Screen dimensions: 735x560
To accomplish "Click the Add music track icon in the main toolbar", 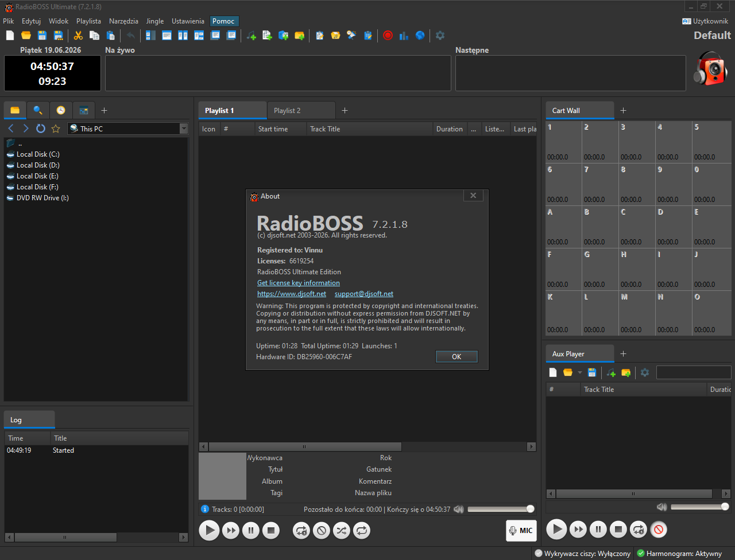I will (251, 36).
